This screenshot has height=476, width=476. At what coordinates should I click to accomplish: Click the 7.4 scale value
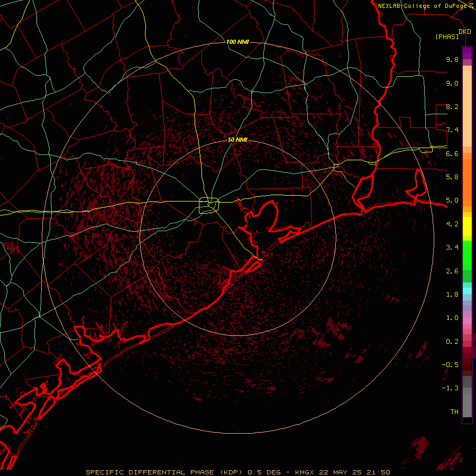tap(452, 130)
